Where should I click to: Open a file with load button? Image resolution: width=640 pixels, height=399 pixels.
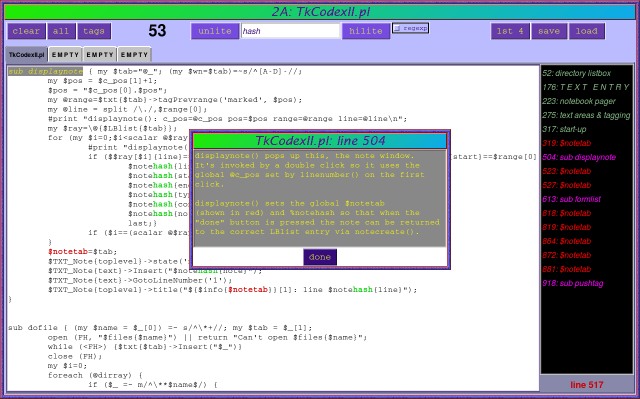coord(587,31)
